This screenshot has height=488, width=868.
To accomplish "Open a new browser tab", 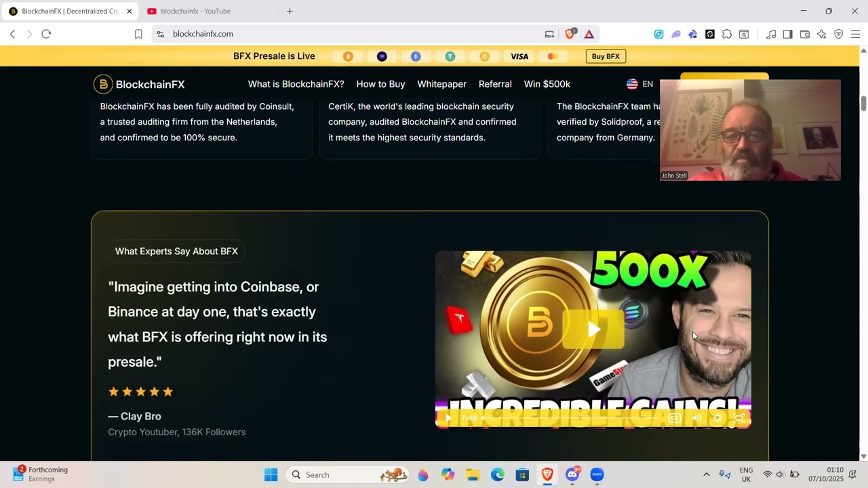I will (290, 11).
